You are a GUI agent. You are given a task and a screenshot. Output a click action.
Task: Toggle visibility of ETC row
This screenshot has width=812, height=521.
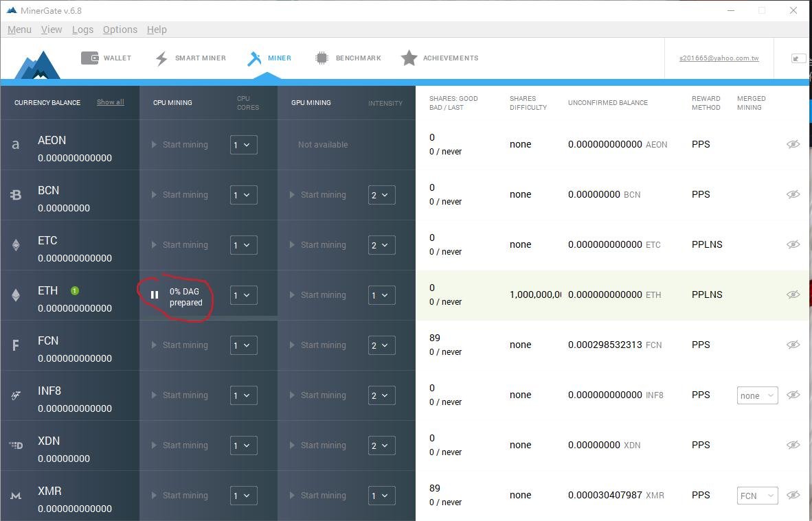point(793,244)
